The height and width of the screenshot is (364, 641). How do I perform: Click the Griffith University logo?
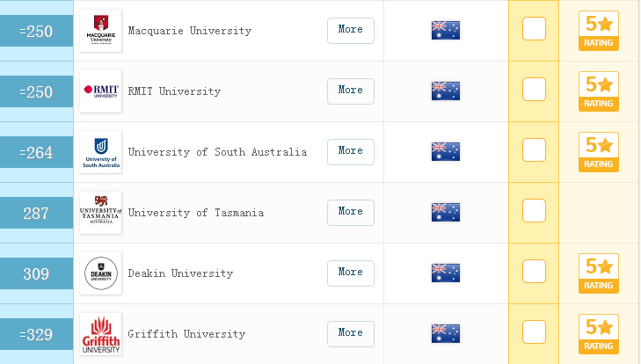tap(100, 334)
